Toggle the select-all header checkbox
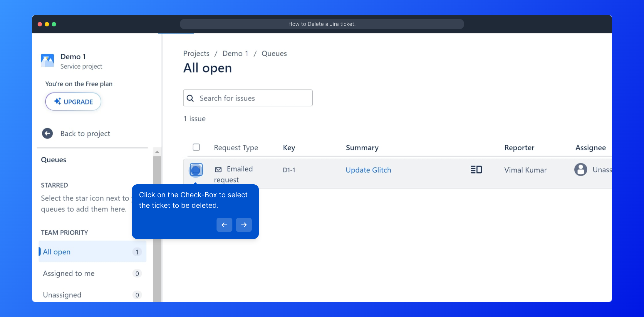The height and width of the screenshot is (317, 644). [196, 147]
